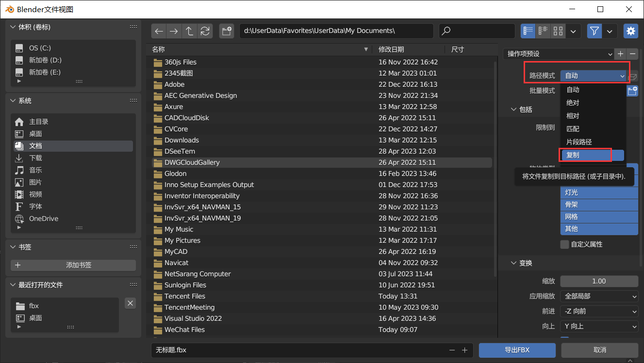Screen dimensions: 644x363
Task: Toggle file filtering funnel button
Action: coord(594,31)
